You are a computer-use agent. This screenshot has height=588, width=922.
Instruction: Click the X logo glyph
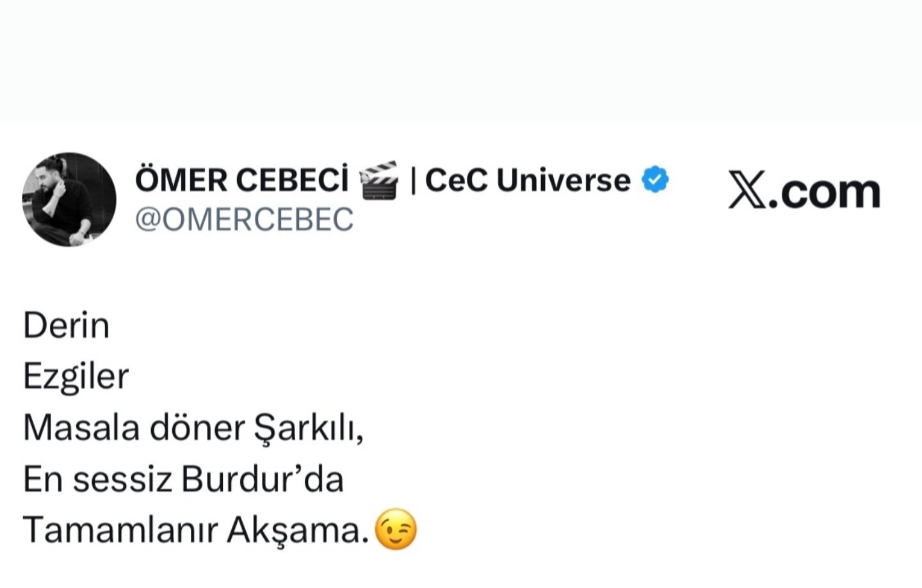747,191
